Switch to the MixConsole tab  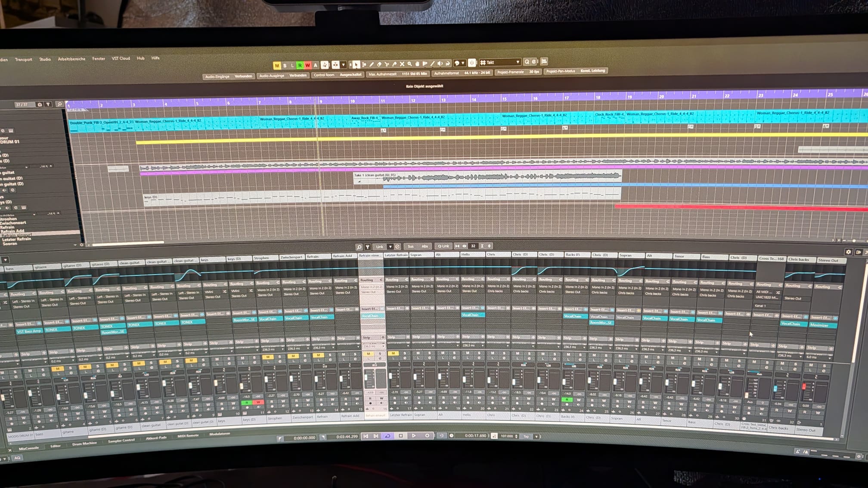(29, 448)
